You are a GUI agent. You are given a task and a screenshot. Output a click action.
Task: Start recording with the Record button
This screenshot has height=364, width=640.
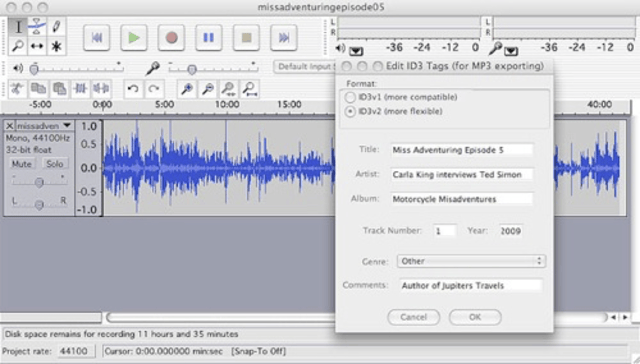click(x=171, y=38)
